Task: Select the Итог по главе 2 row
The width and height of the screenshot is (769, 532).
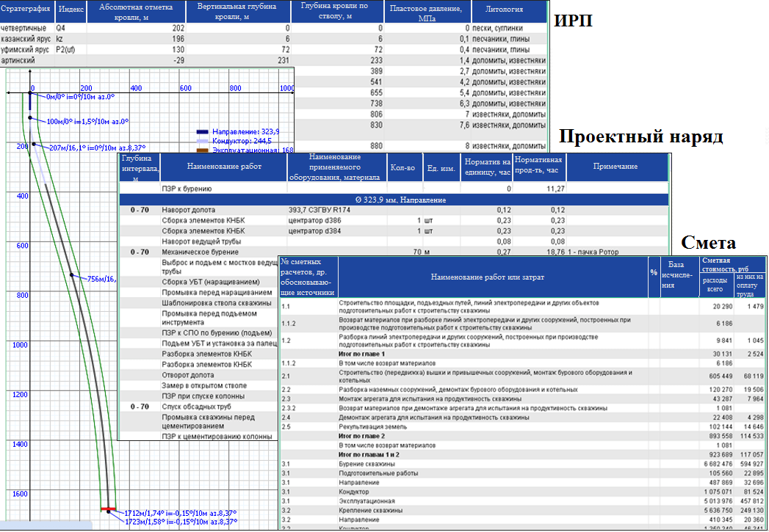Action: coord(523,436)
